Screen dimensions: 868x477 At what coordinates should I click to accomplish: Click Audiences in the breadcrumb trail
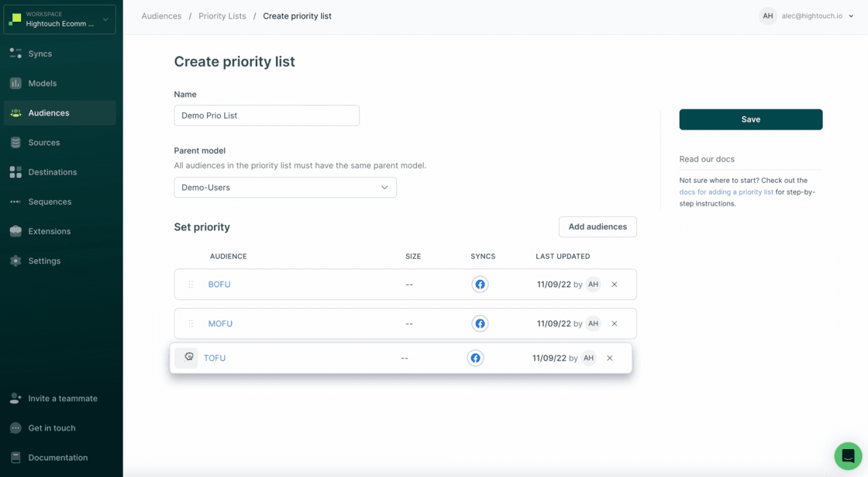(161, 16)
